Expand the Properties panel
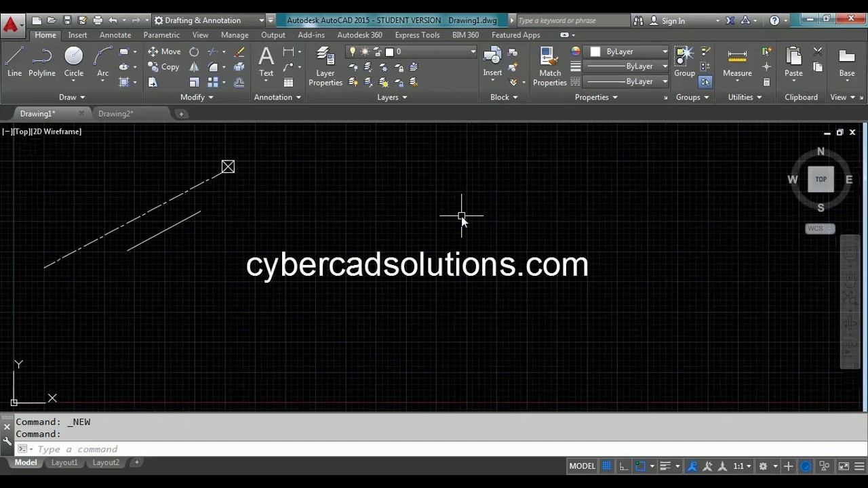Viewport: 868px width, 488px height. (x=596, y=97)
